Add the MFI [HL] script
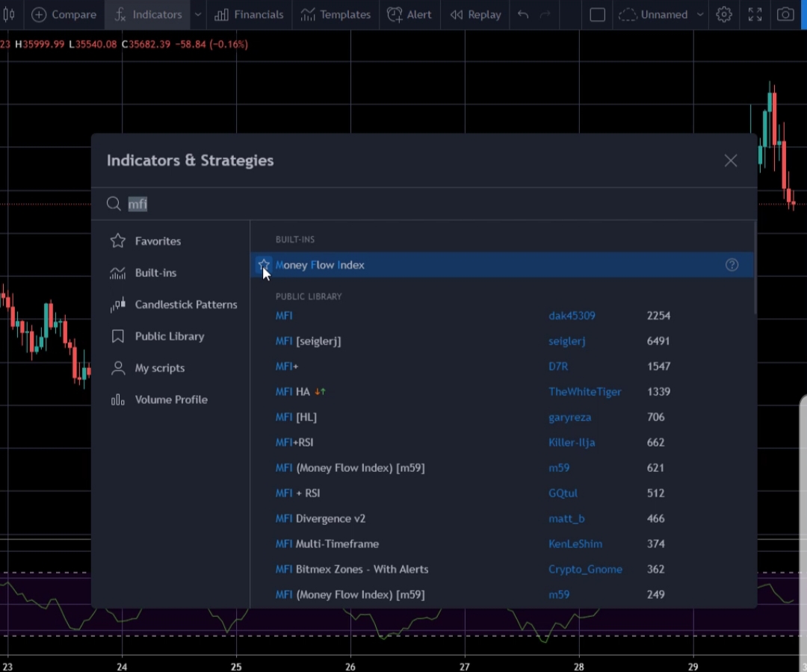807x672 pixels. pos(296,417)
